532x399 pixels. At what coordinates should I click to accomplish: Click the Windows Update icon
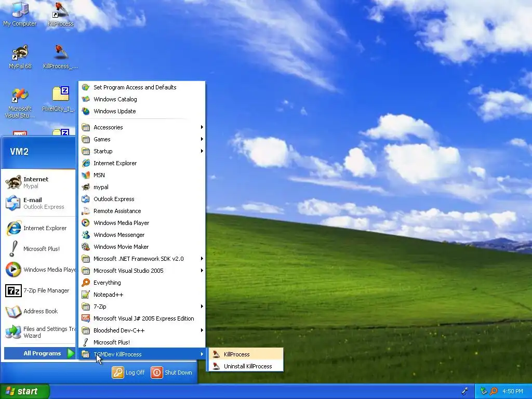point(86,111)
